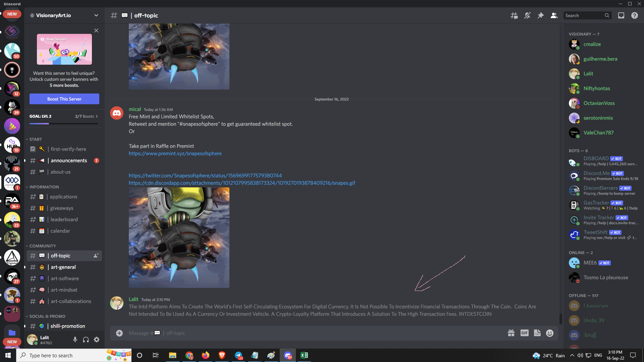Screen dimensions: 644x362
Task: Open the server with 3k+ badge
Action: tap(12, 201)
